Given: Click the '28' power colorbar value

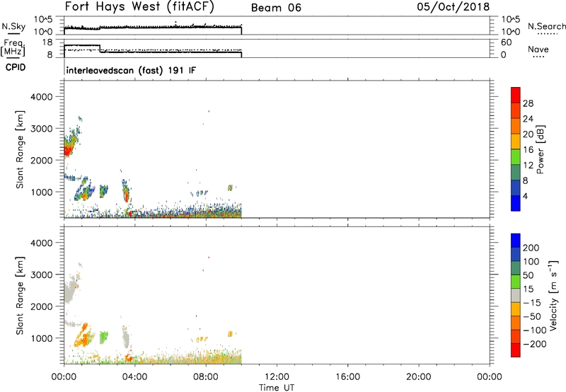Looking at the screenshot, I should [528, 104].
